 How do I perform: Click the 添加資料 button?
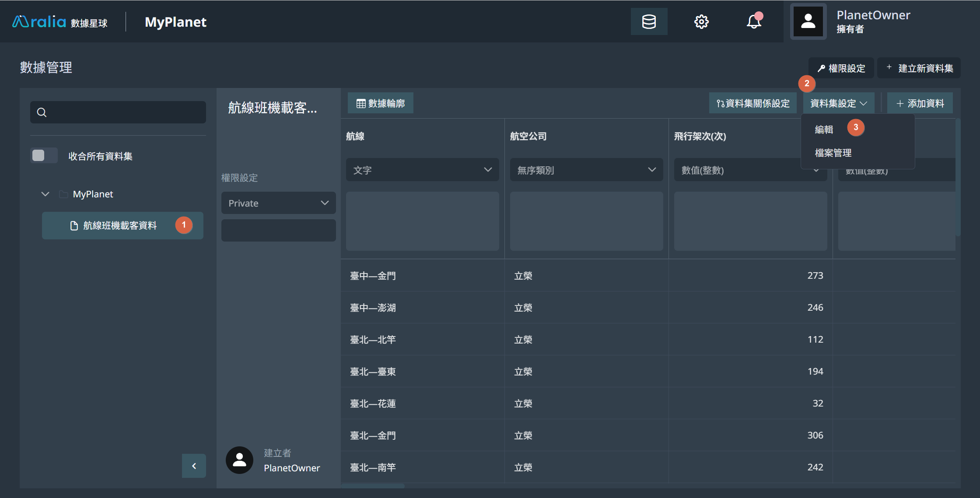click(x=920, y=103)
